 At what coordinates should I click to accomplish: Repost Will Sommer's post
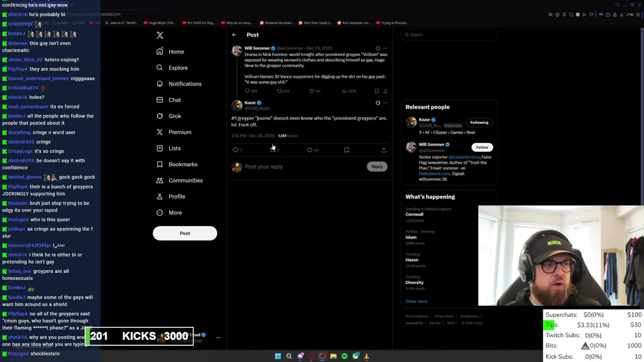pyautogui.click(x=280, y=91)
